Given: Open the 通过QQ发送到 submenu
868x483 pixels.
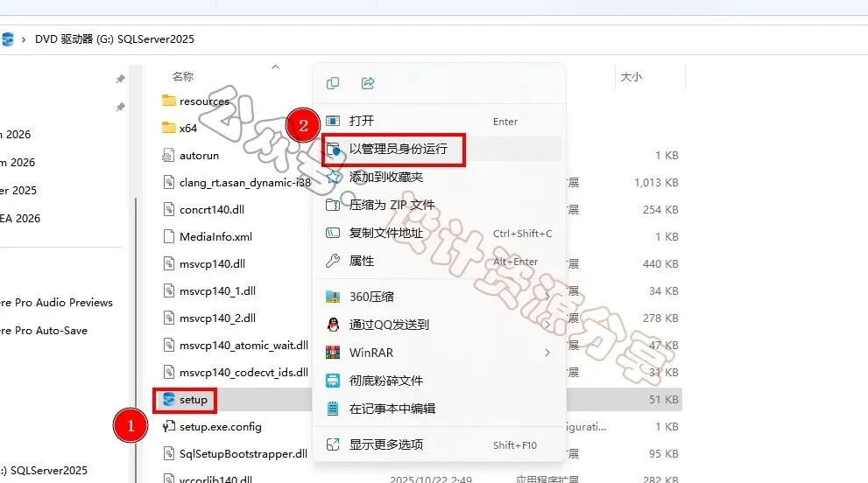Looking at the screenshot, I should (x=440, y=325).
